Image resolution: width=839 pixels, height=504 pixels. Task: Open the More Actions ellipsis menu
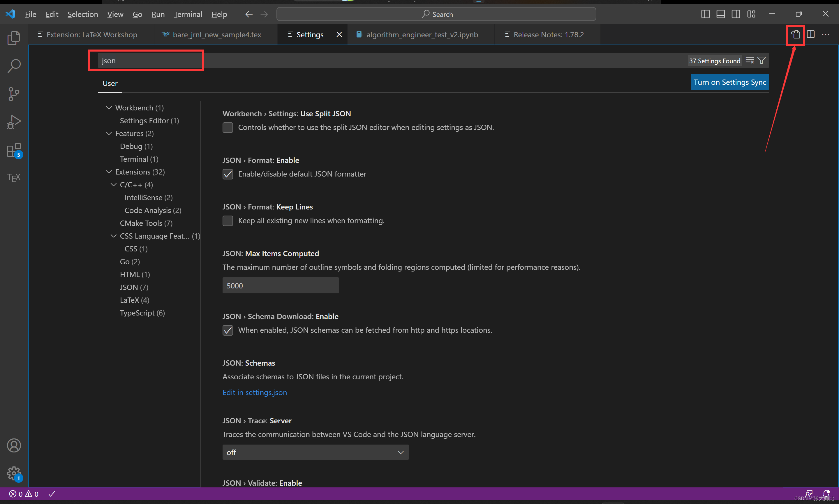coord(825,35)
